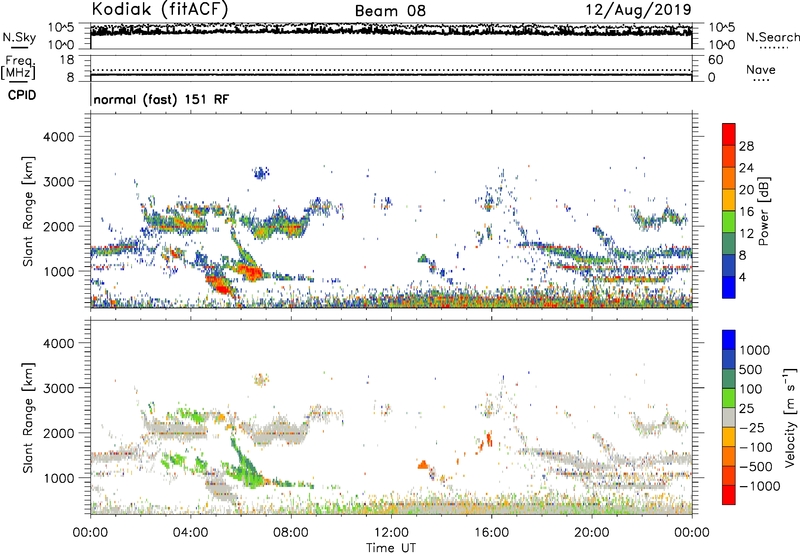Image resolution: width=800 pixels, height=554 pixels.
Task: Click the 'N.Search' legend label
Action: [773, 37]
